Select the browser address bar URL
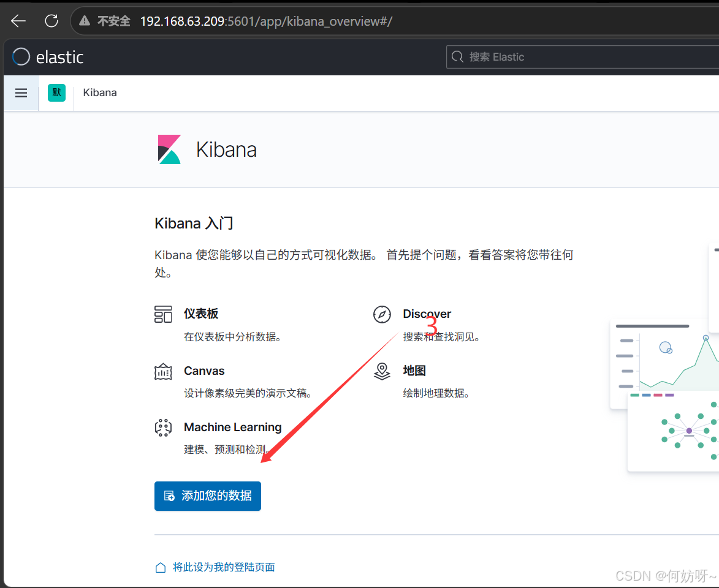The image size is (719, 588). pos(266,21)
